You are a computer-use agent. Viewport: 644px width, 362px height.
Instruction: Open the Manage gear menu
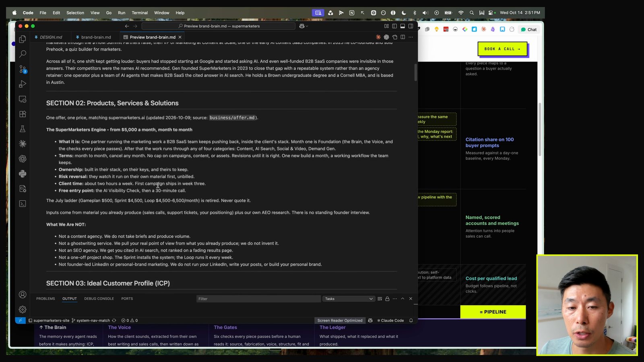[x=23, y=309]
